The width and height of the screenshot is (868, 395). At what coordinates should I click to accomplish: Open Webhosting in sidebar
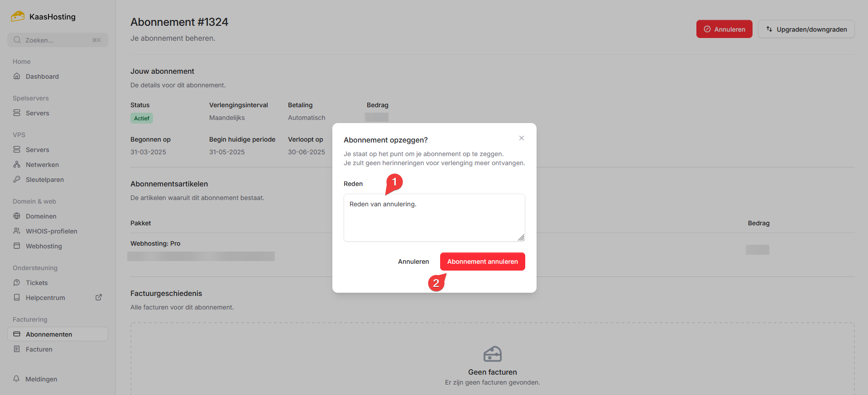(x=43, y=246)
